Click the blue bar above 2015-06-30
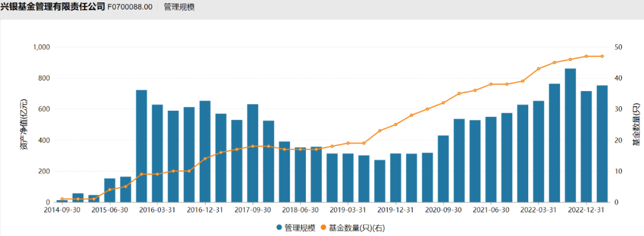This screenshot has height=236, width=644. tap(110, 191)
